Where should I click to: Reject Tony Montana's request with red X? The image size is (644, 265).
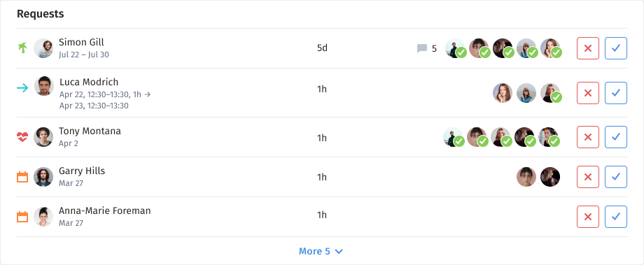588,137
